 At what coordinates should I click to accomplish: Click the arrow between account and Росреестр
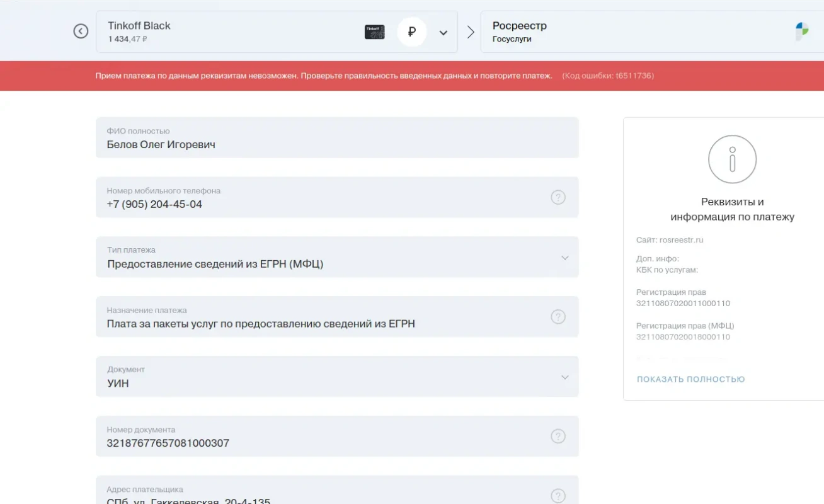click(x=470, y=32)
